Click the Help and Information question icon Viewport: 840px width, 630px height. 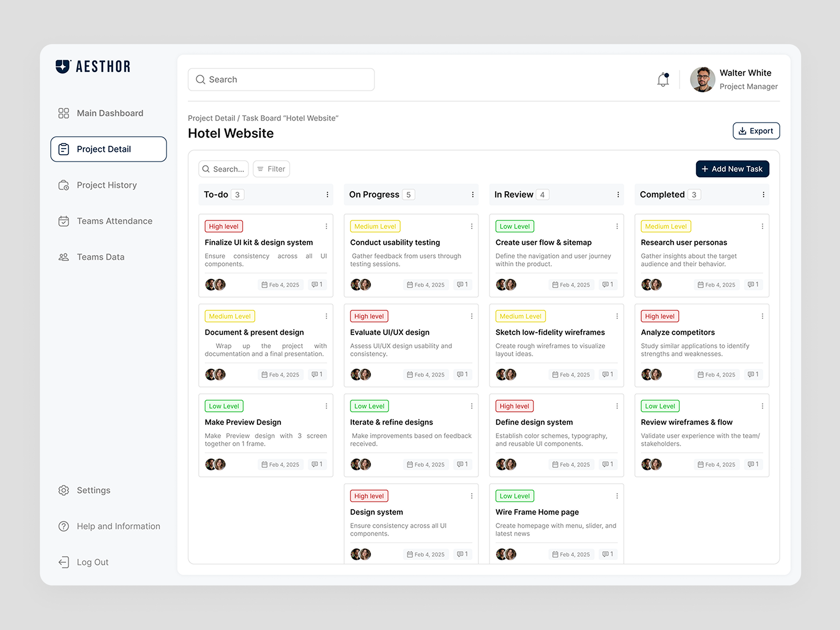coord(64,526)
